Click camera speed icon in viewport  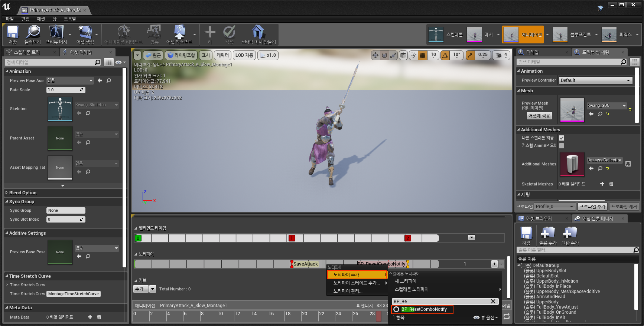tap(498, 55)
